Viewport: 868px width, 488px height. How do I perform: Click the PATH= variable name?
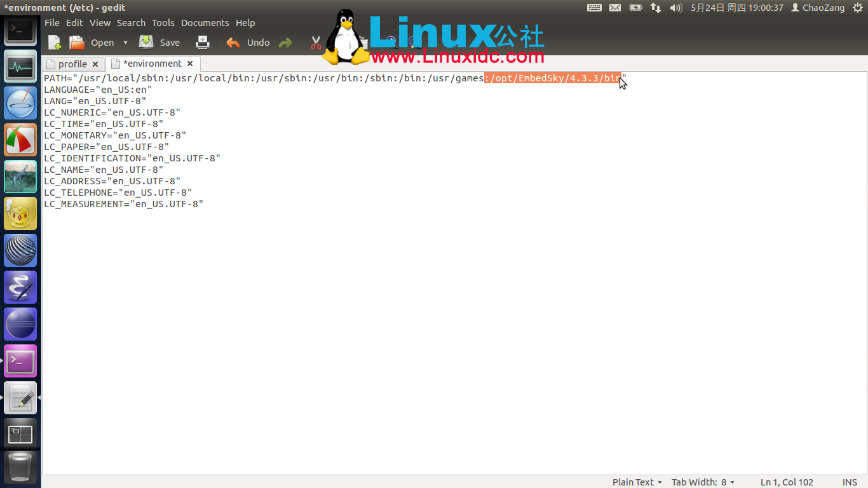point(58,78)
